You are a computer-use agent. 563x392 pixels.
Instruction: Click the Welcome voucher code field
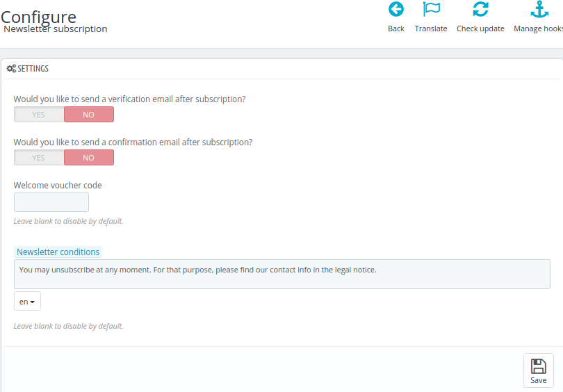coord(51,202)
